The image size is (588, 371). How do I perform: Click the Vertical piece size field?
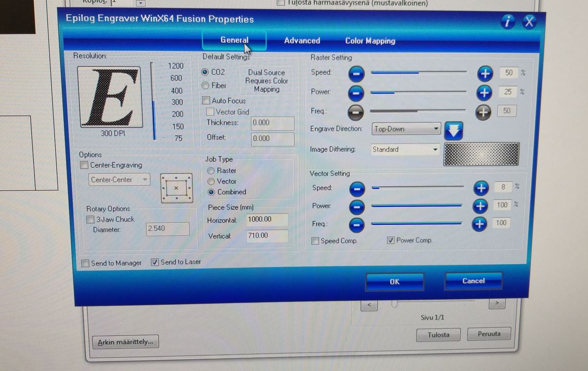267,236
